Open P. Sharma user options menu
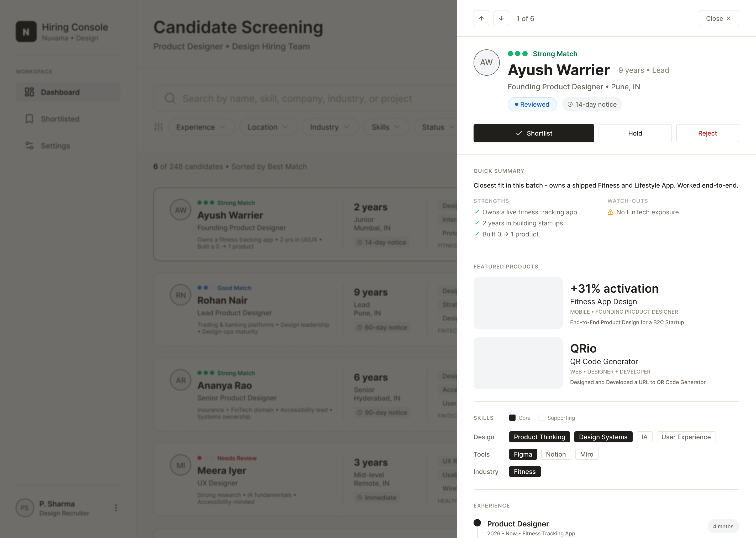 (x=116, y=508)
